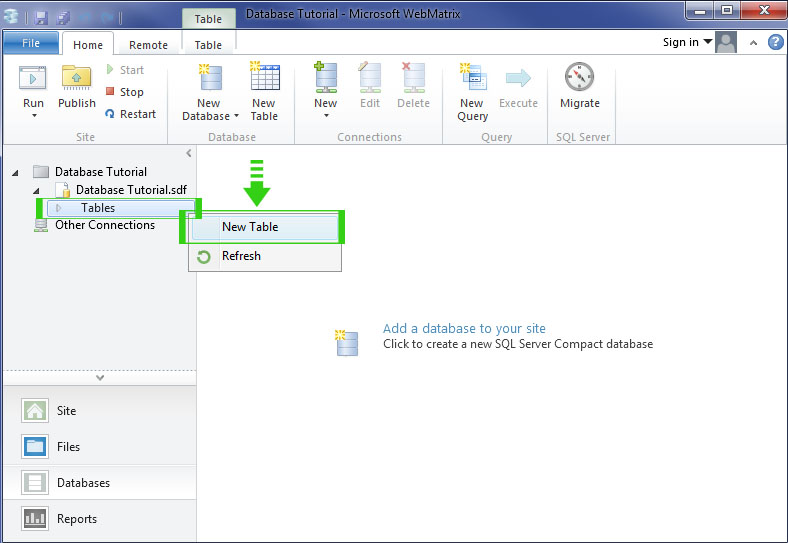Select Other Connections in the tree
Image resolution: width=788 pixels, height=543 pixels.
point(105,225)
